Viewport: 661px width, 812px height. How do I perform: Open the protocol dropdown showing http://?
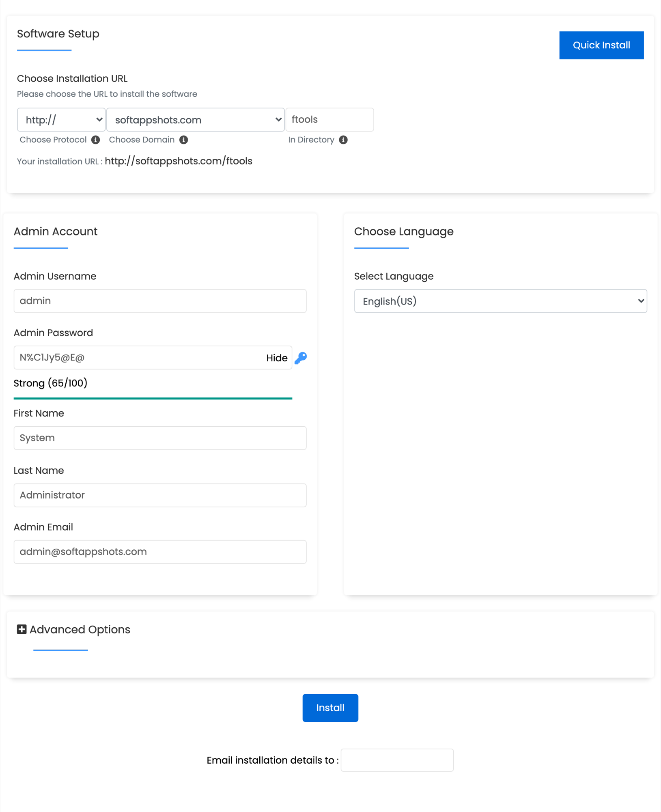pyautogui.click(x=61, y=119)
